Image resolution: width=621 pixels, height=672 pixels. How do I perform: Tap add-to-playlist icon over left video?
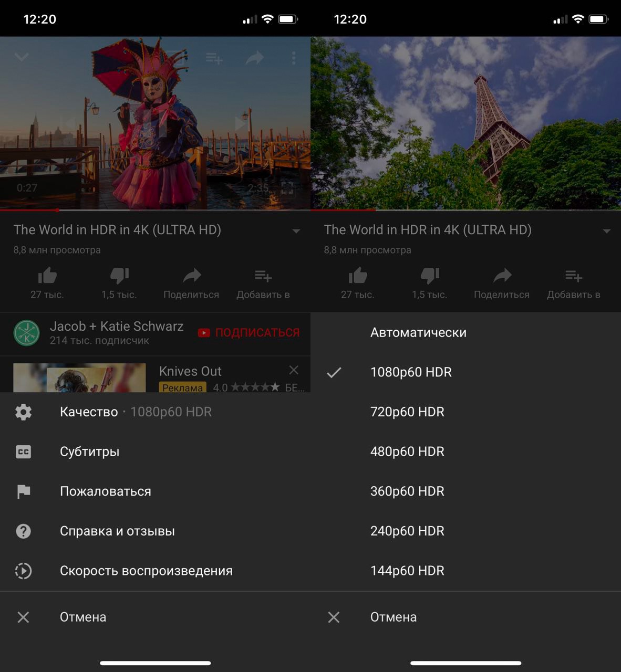(x=214, y=58)
